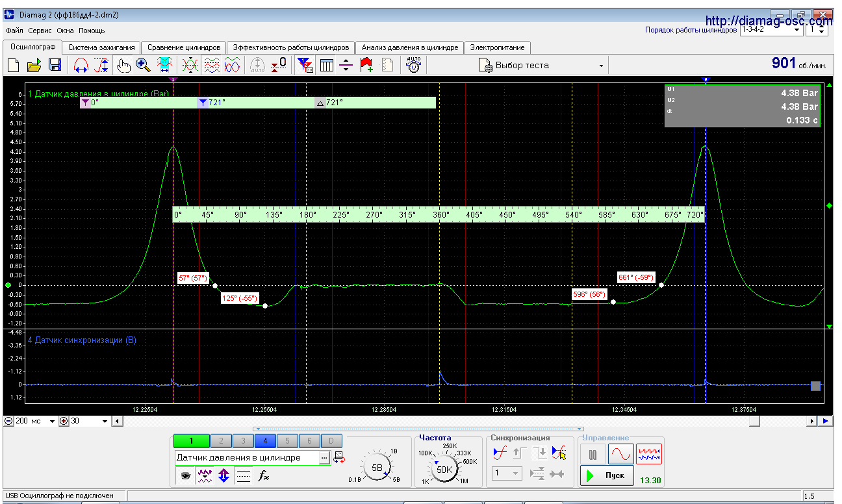Click the horizontal timeline scrollbar

point(463,421)
